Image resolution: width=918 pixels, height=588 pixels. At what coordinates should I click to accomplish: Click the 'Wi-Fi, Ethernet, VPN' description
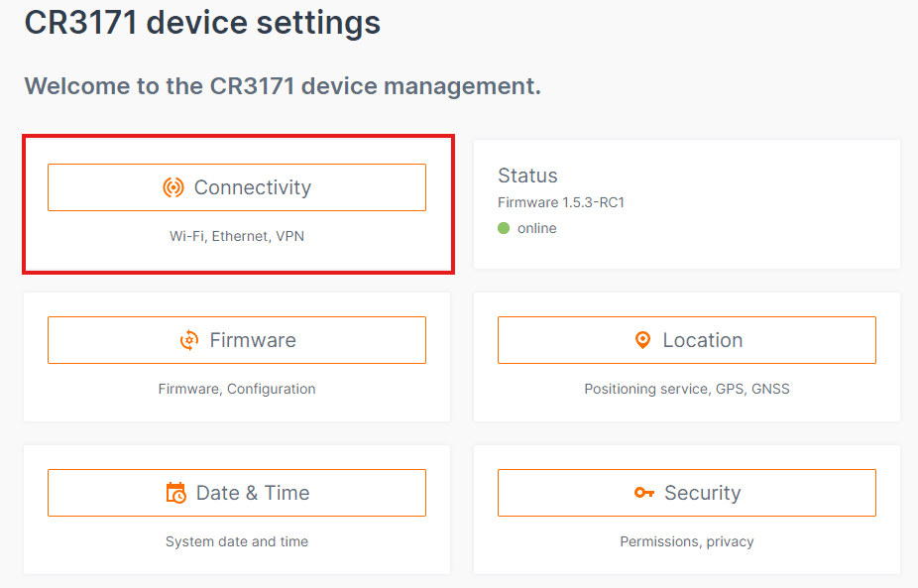click(x=237, y=236)
